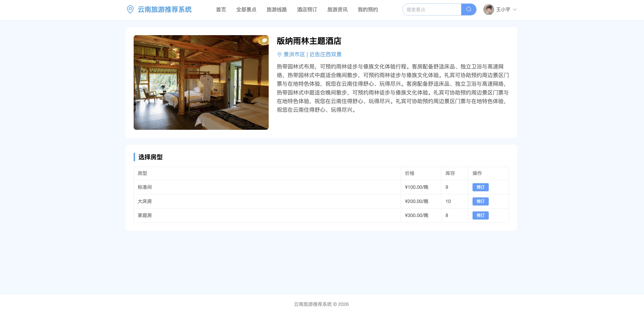This screenshot has height=314, width=644.
Task: Select the 标准间 room type cell
Action: click(x=267, y=187)
